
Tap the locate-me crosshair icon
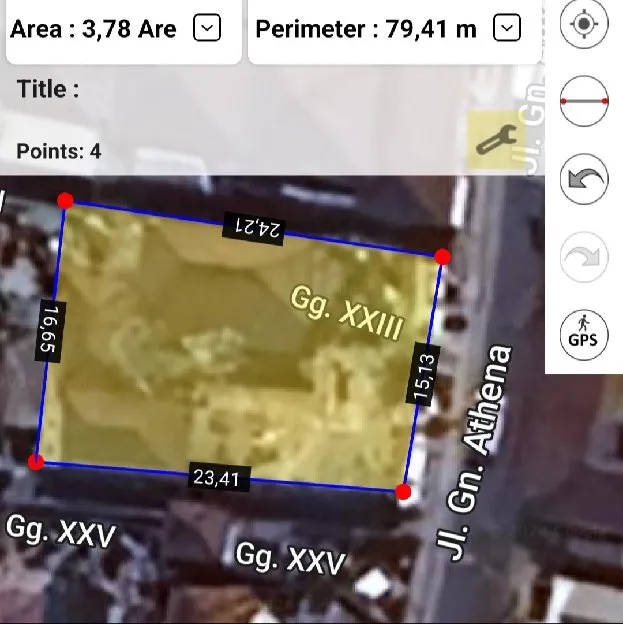coord(584,23)
